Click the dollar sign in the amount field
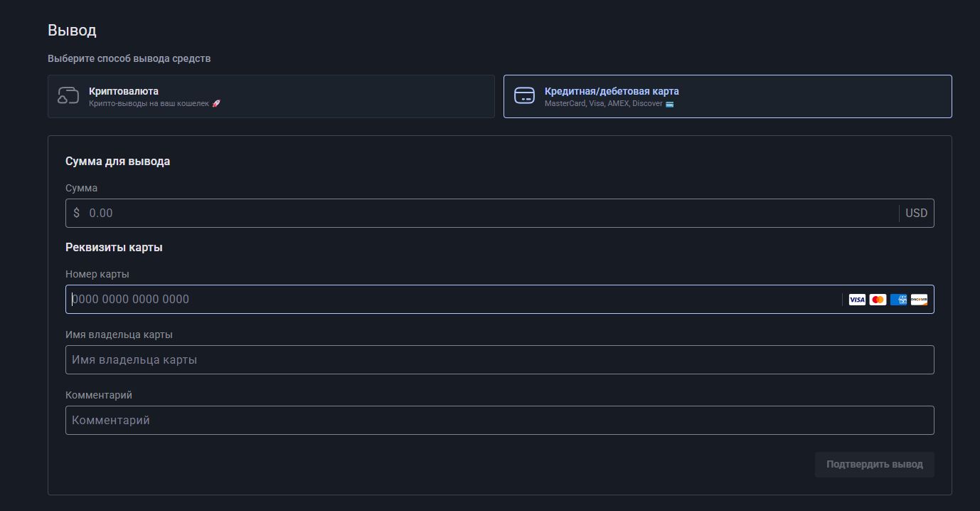This screenshot has width=980, height=511. (76, 214)
